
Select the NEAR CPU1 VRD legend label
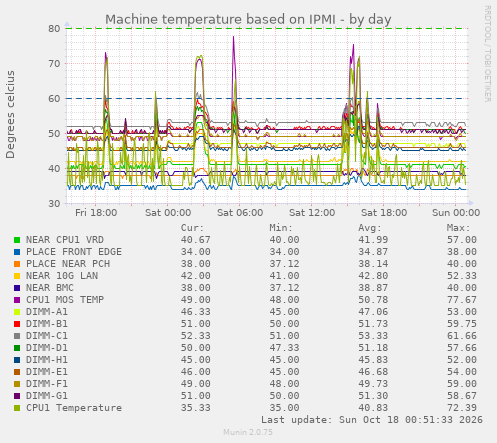tap(65, 240)
